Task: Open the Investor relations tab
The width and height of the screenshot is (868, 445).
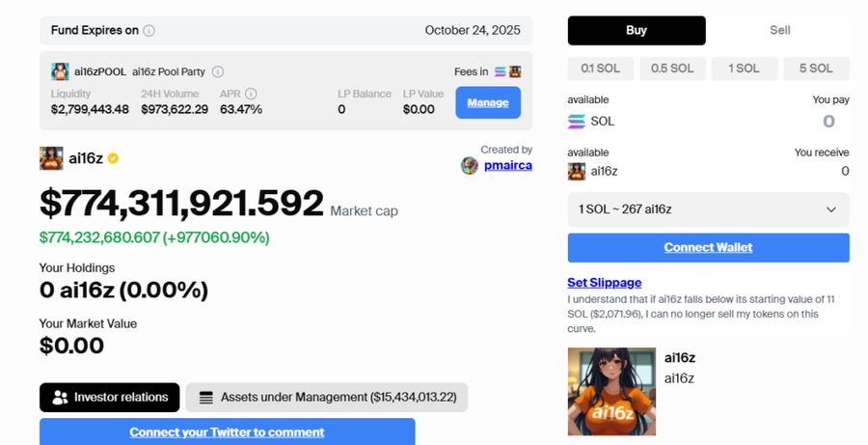Action: 110,398
